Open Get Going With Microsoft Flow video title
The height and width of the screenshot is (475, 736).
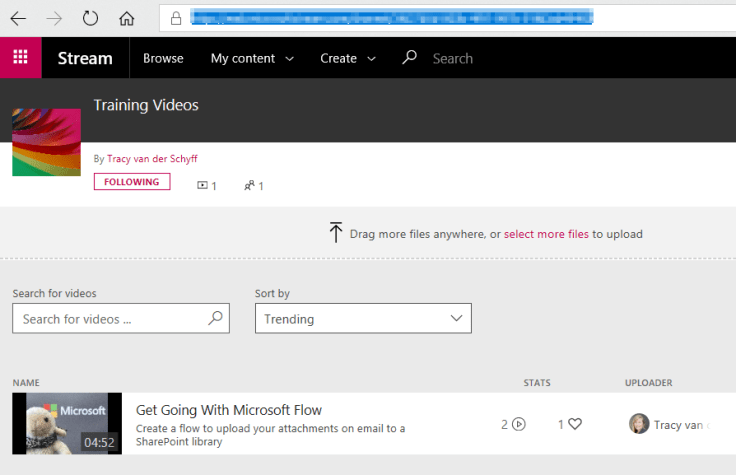click(229, 410)
